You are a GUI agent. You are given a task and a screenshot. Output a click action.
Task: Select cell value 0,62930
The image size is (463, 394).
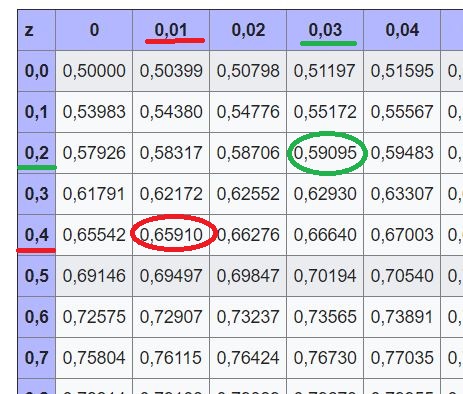click(325, 194)
